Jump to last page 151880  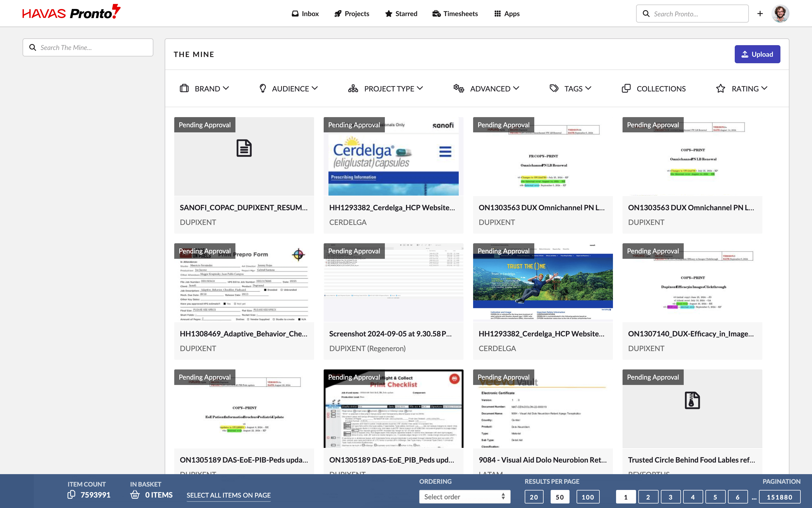tap(780, 497)
